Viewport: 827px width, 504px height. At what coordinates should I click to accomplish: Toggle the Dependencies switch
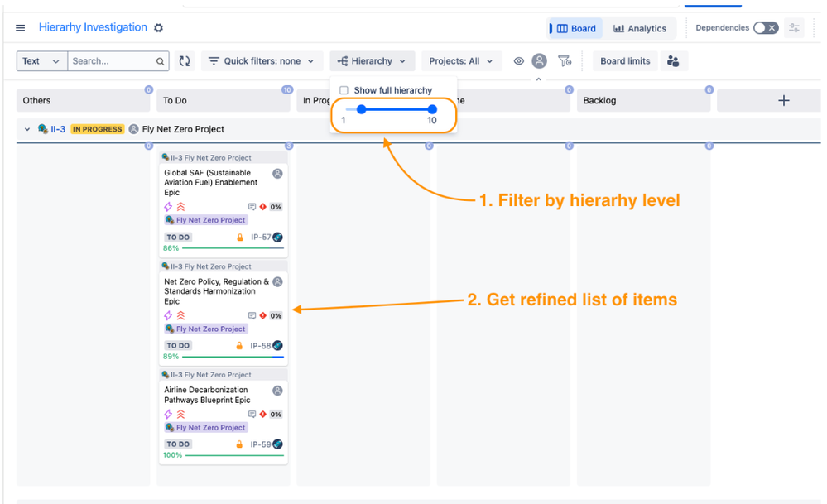[x=766, y=28]
